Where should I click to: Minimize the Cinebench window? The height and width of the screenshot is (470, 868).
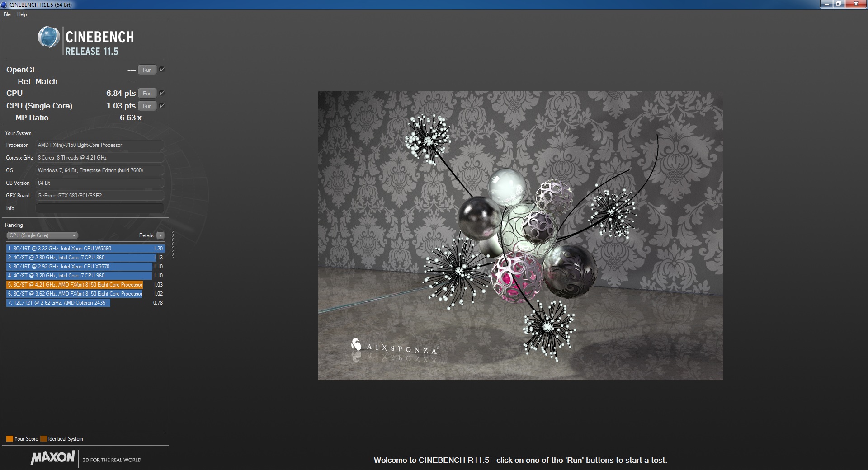coord(826,4)
